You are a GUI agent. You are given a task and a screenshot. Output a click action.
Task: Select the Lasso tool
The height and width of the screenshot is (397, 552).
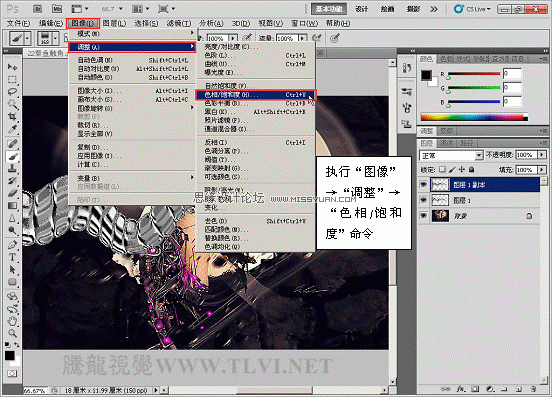(12, 92)
